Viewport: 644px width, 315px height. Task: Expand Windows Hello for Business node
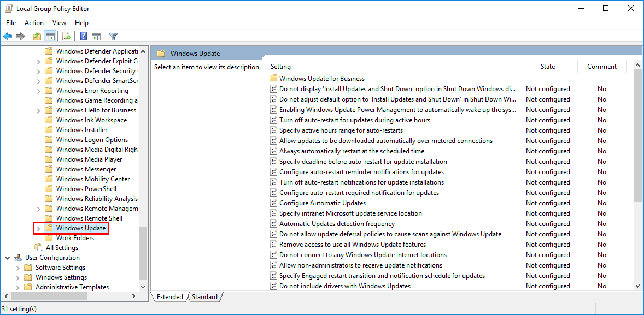[x=38, y=110]
